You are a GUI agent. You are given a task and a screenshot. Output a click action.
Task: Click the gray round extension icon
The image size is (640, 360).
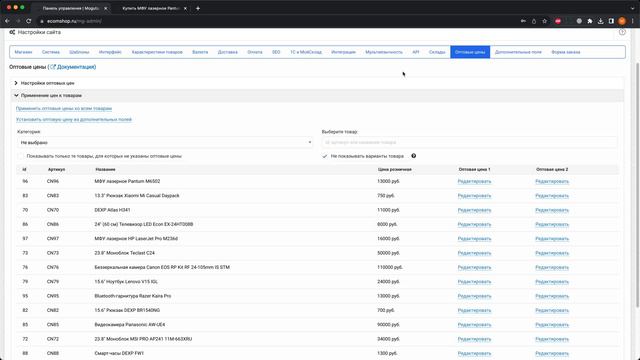pyautogui.click(x=579, y=21)
